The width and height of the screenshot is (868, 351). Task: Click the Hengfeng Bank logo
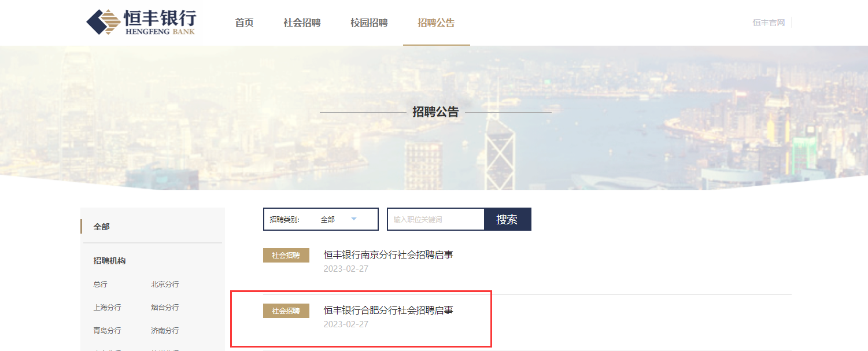click(141, 22)
